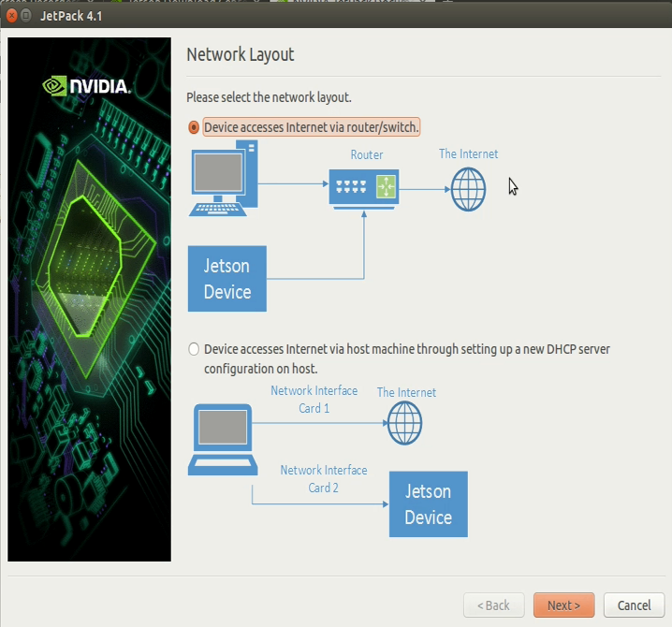
Task: Click the 'Network Interface Card 1' label
Action: [x=314, y=400]
